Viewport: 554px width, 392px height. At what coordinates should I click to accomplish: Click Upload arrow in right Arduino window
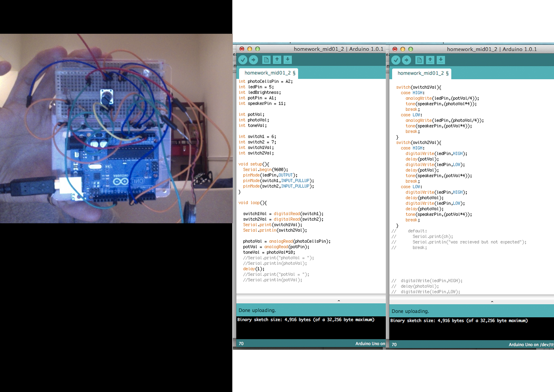(407, 60)
